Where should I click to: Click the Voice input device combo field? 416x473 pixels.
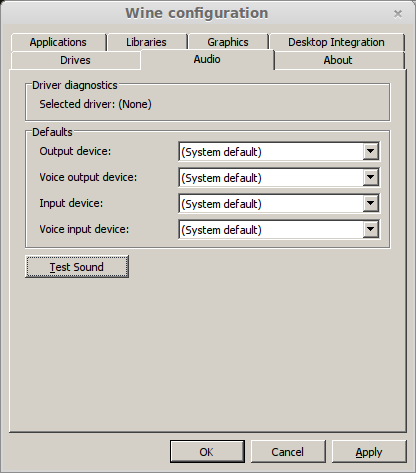pos(279,229)
